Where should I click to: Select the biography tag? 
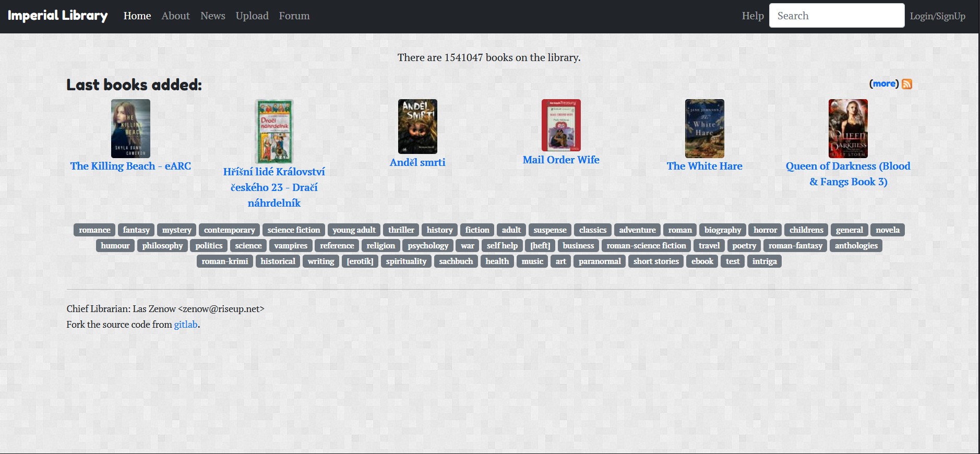pos(723,230)
